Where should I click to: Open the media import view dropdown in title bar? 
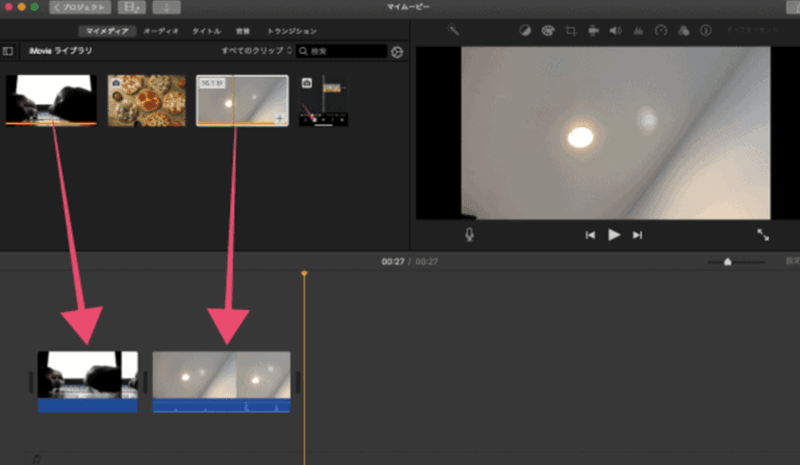click(x=132, y=7)
